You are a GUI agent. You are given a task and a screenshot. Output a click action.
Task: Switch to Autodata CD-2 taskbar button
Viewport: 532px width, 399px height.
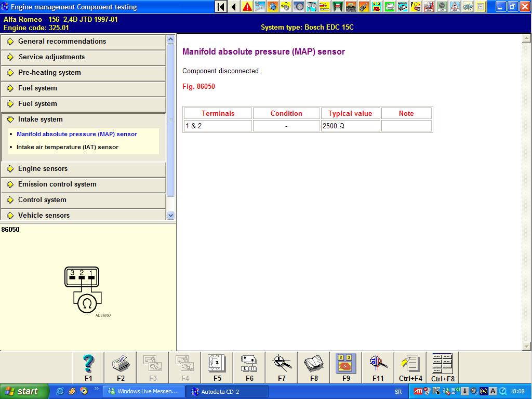pos(228,392)
